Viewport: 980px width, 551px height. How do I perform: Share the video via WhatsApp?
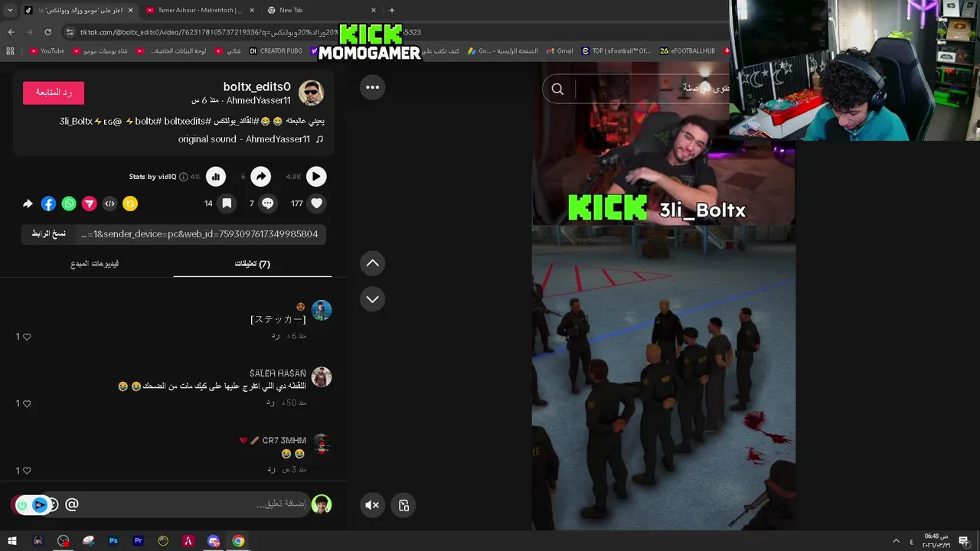(69, 204)
